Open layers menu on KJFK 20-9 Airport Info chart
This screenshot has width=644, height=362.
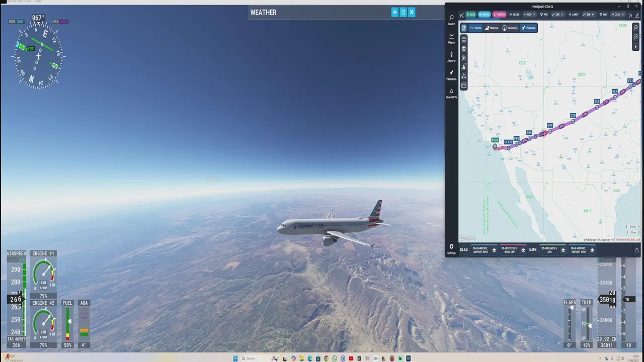pyautogui.click(x=592, y=250)
